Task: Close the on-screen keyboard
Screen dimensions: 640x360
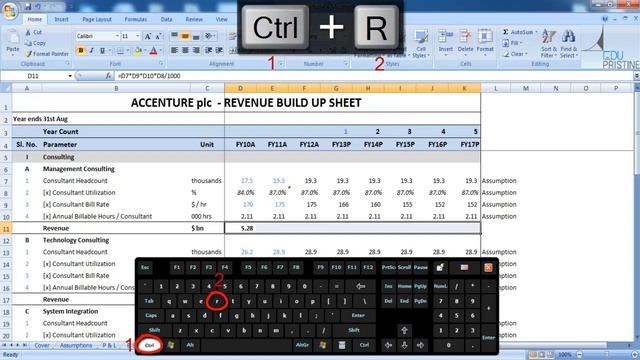Action: point(488,268)
